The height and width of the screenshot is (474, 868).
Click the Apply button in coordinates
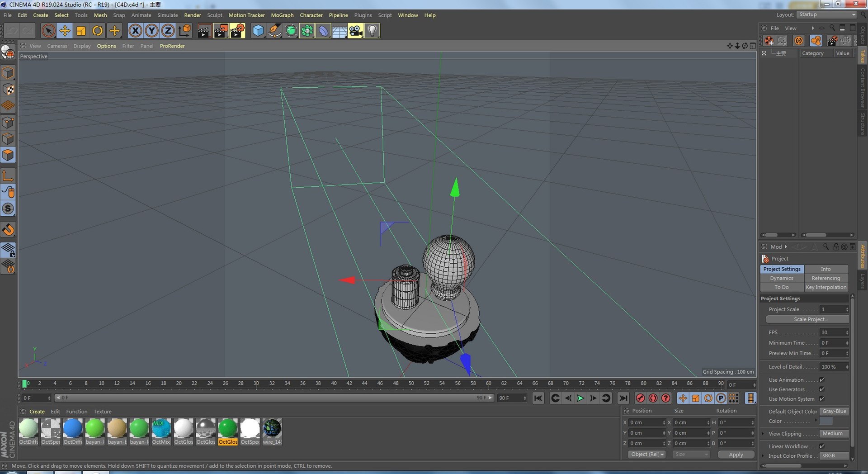pyautogui.click(x=736, y=455)
